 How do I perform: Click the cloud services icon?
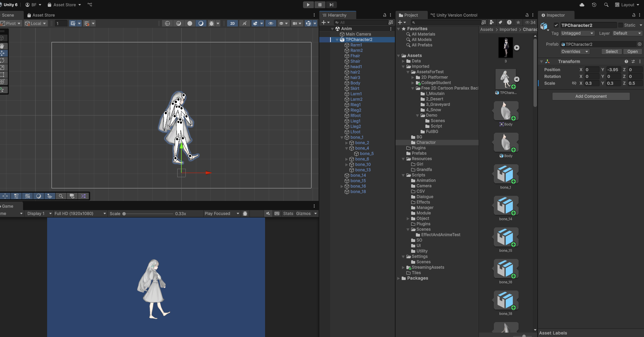[x=582, y=5]
